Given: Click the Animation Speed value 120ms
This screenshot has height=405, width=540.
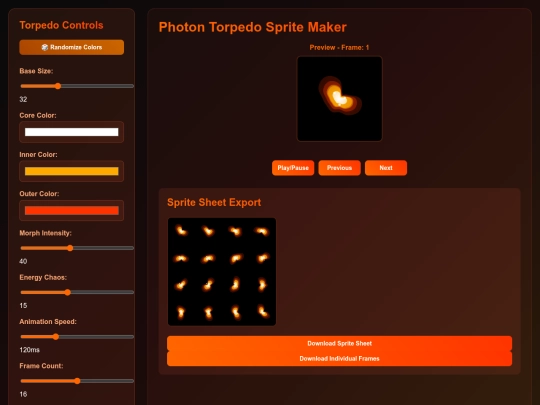Looking at the screenshot, I should 29,350.
